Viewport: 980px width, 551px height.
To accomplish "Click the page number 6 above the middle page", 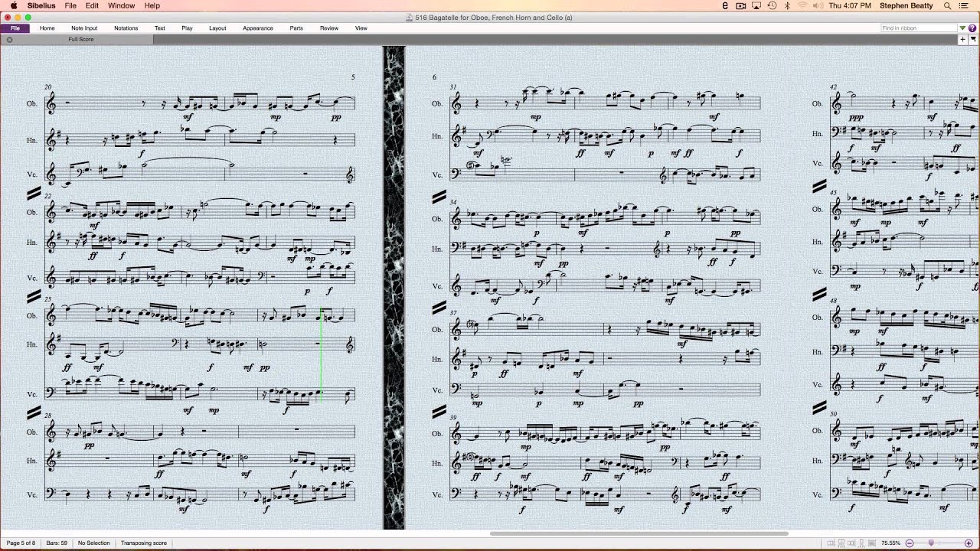I will click(x=434, y=77).
